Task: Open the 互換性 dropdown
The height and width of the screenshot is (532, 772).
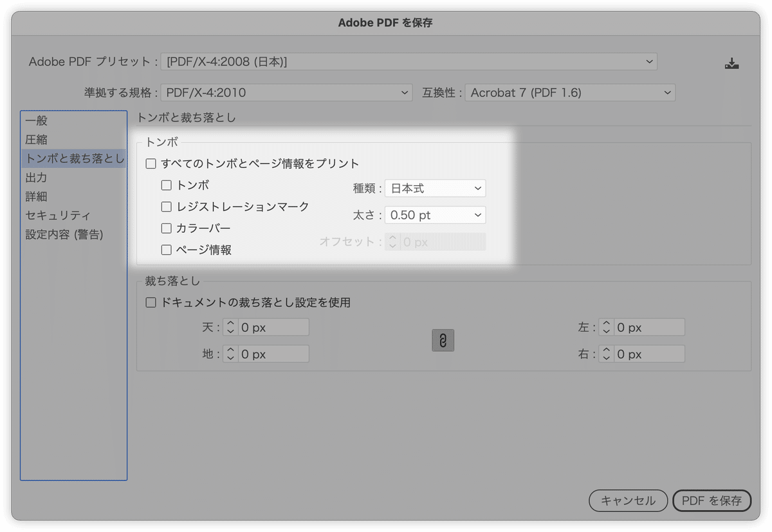Action: [570, 93]
